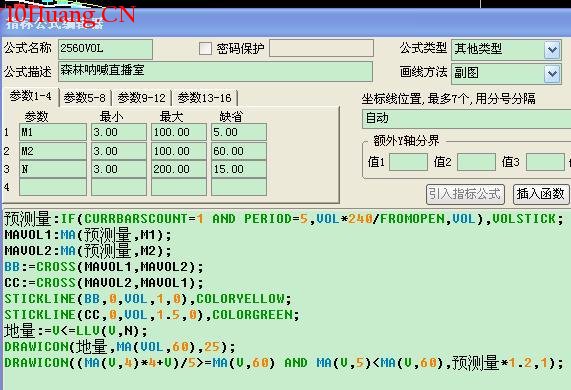Click the 最大 value 200.00 in row N

point(179,169)
